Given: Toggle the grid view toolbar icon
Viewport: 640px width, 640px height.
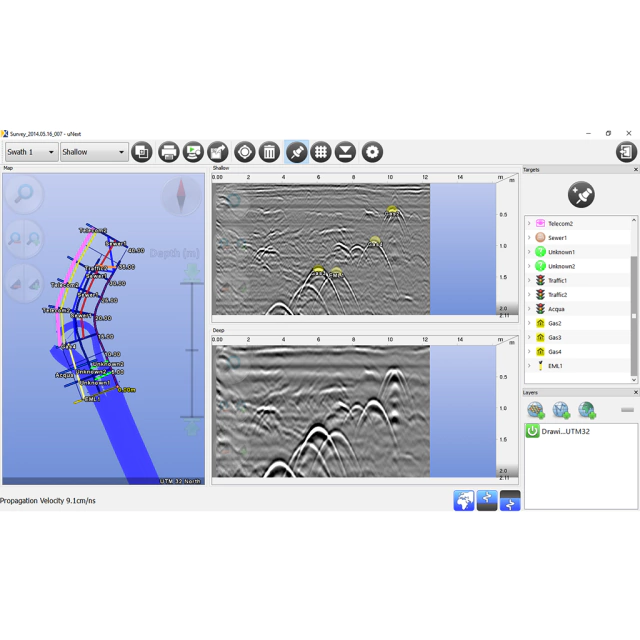Looking at the screenshot, I should click(321, 152).
